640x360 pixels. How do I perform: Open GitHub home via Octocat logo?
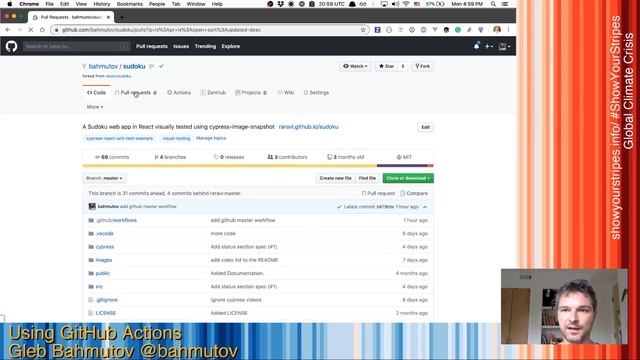tap(11, 46)
